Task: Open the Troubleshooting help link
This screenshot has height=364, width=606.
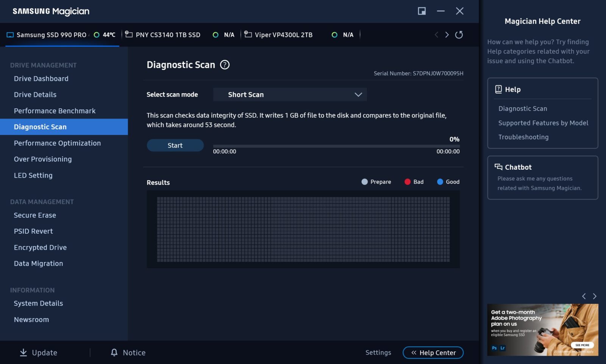Action: 523,137
